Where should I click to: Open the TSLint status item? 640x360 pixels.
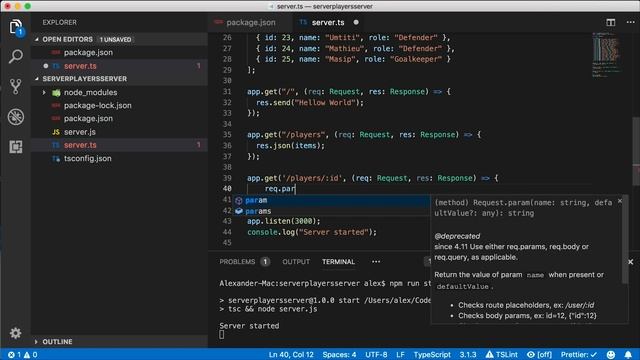click(502, 355)
